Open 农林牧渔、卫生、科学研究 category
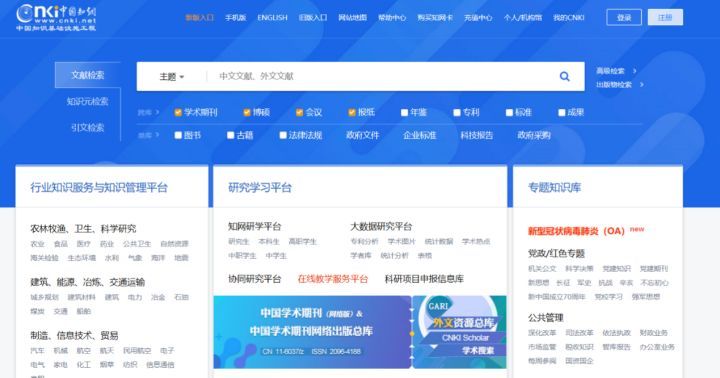The image size is (720, 378). (83, 229)
